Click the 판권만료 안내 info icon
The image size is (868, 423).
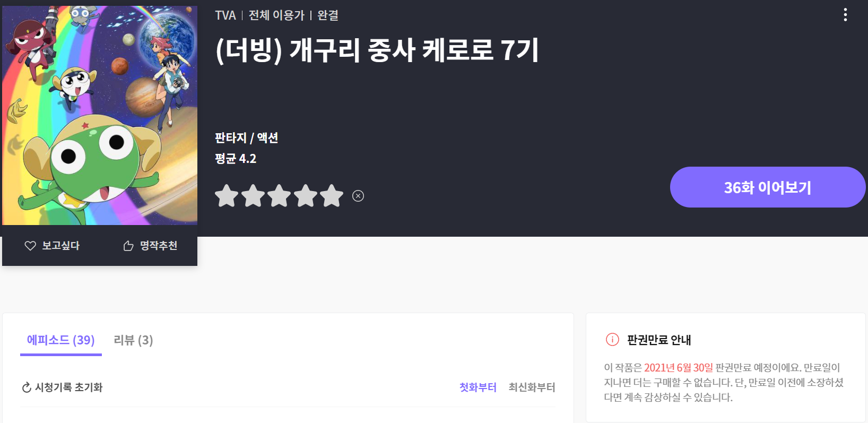pos(612,340)
